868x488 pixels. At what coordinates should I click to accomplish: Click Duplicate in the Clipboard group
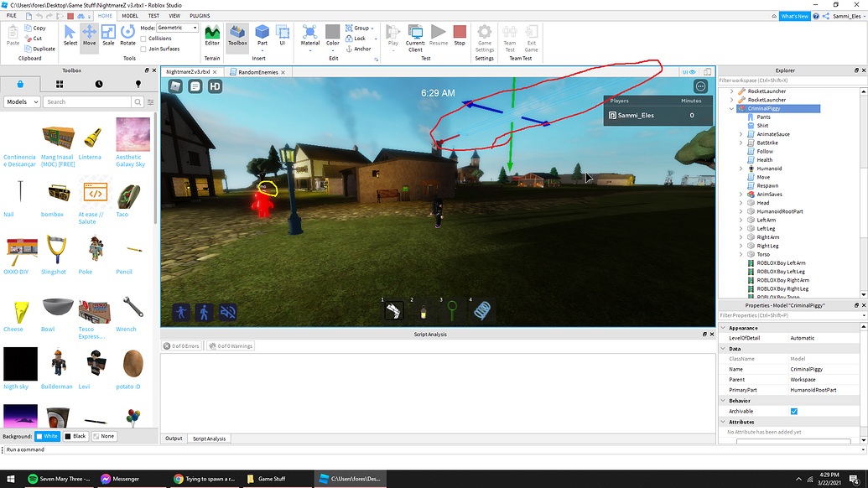pos(40,49)
